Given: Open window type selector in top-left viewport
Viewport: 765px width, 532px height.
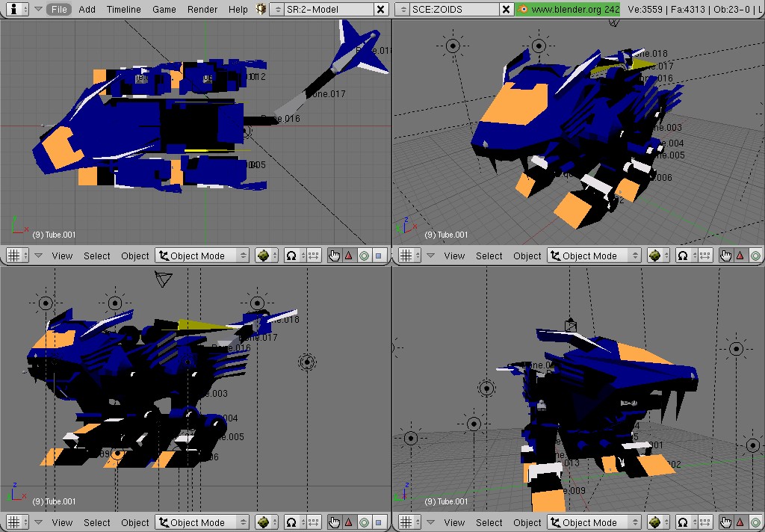Looking at the screenshot, I should [18, 256].
